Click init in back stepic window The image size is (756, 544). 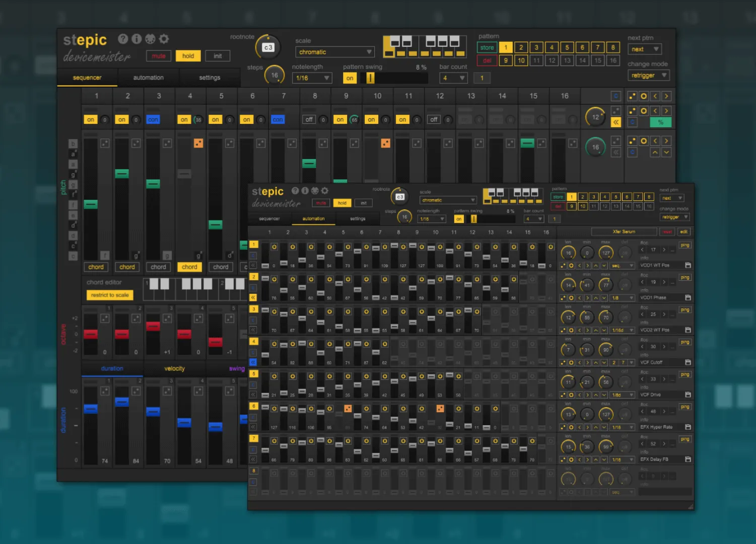[x=218, y=56]
